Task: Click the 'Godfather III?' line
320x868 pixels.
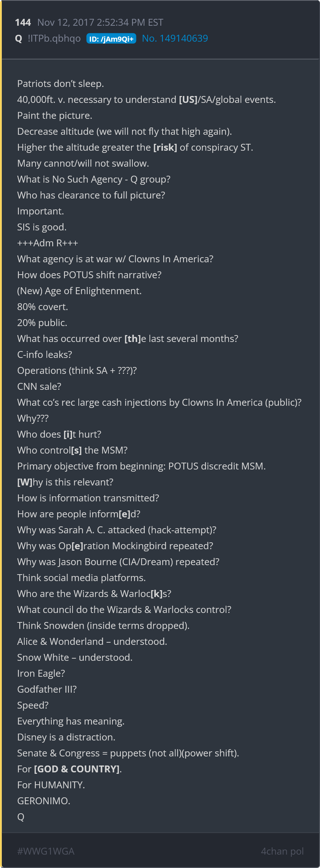Action: (x=47, y=689)
